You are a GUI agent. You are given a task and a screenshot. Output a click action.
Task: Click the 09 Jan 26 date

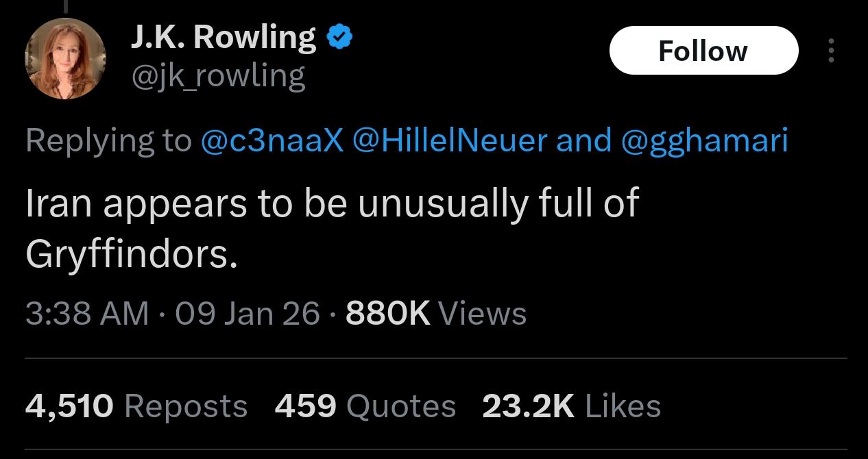[x=248, y=314]
